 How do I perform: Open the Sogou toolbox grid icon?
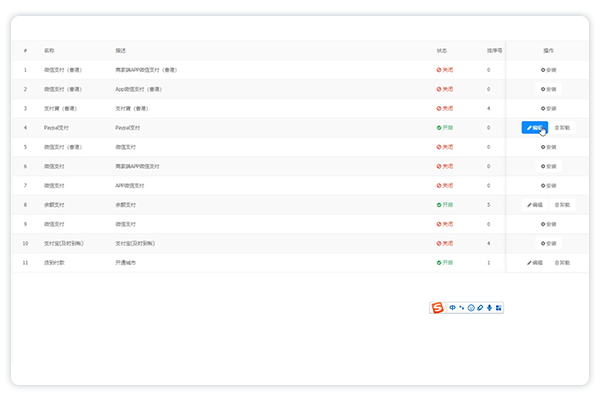coord(498,307)
